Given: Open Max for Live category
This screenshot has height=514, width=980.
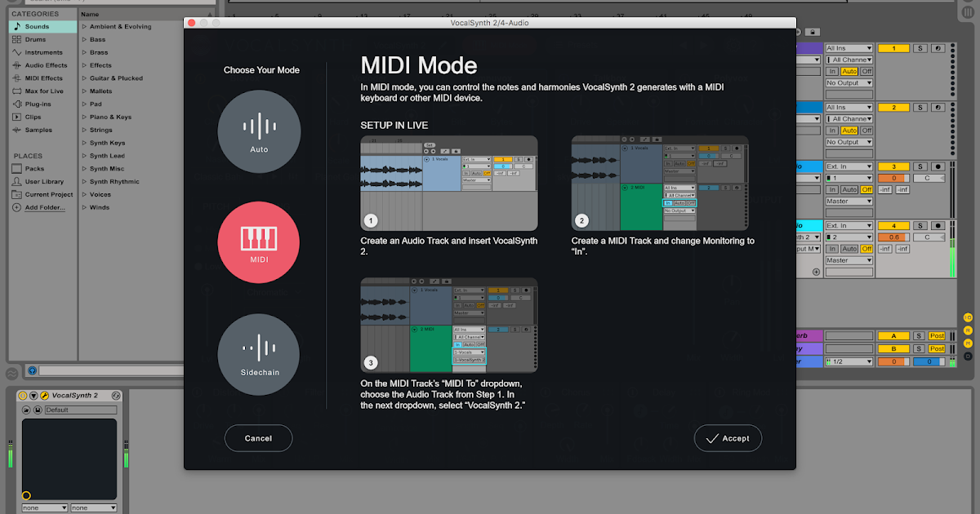Looking at the screenshot, I should pyautogui.click(x=44, y=91).
